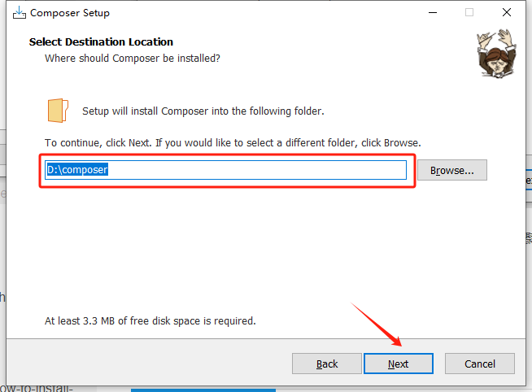Click the 'Composer Setup' window title text

70,13
